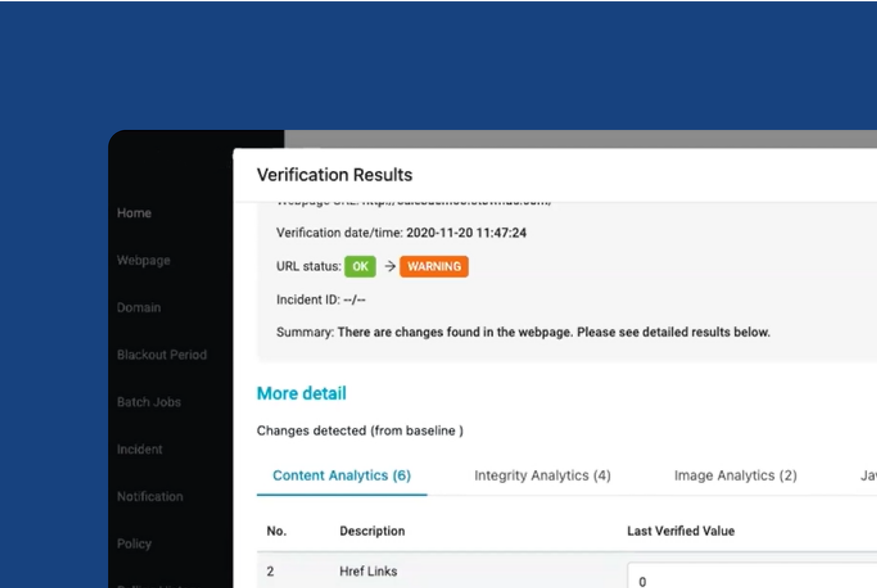The height and width of the screenshot is (588, 877).
Task: Click the orange WARNING status badge
Action: (x=434, y=266)
